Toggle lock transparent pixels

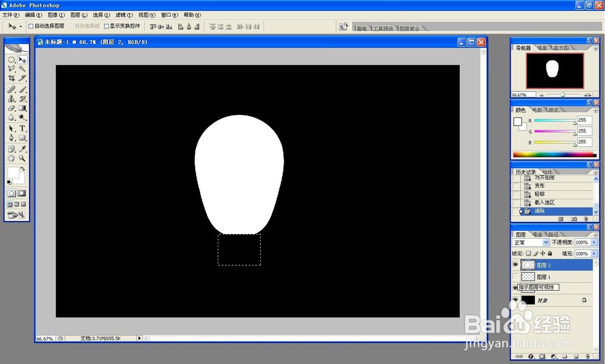(528, 253)
